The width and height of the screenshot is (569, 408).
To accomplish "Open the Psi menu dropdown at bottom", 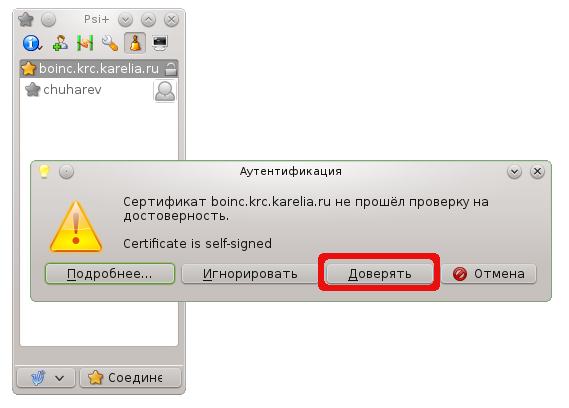I will point(46,378).
